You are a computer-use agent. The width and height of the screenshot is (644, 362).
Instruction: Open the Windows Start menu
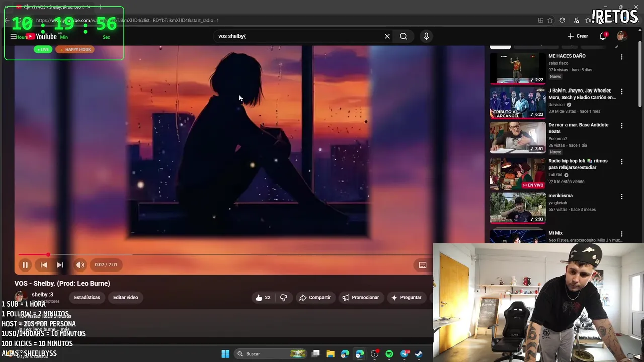click(225, 354)
